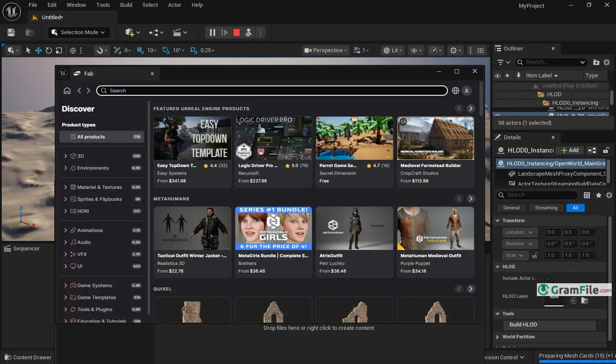
Task: Toggle rotation snapping icon in viewport
Action: pos(166,50)
